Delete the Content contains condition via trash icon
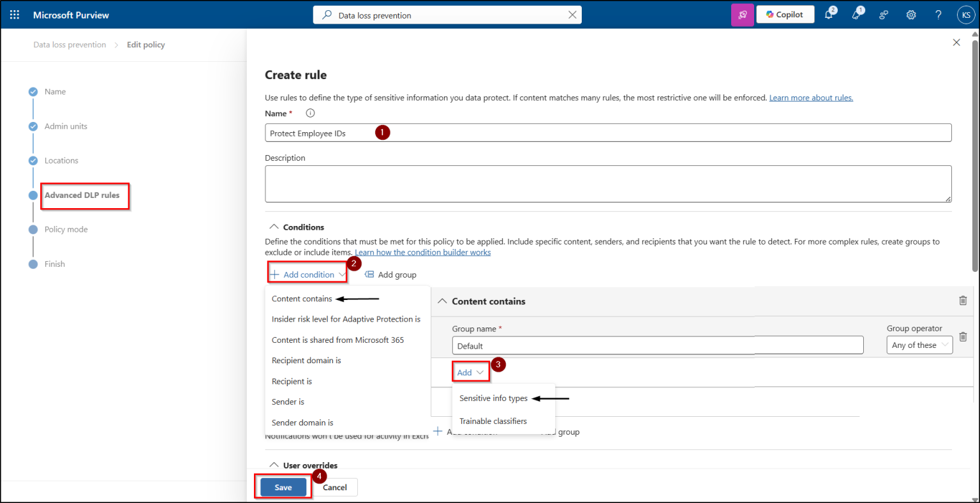This screenshot has height=503, width=980. click(963, 300)
